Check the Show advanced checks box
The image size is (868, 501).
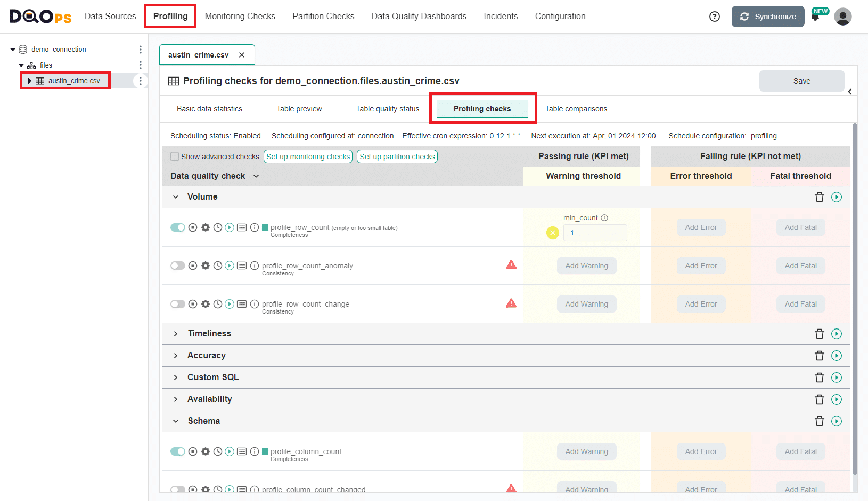[174, 156]
